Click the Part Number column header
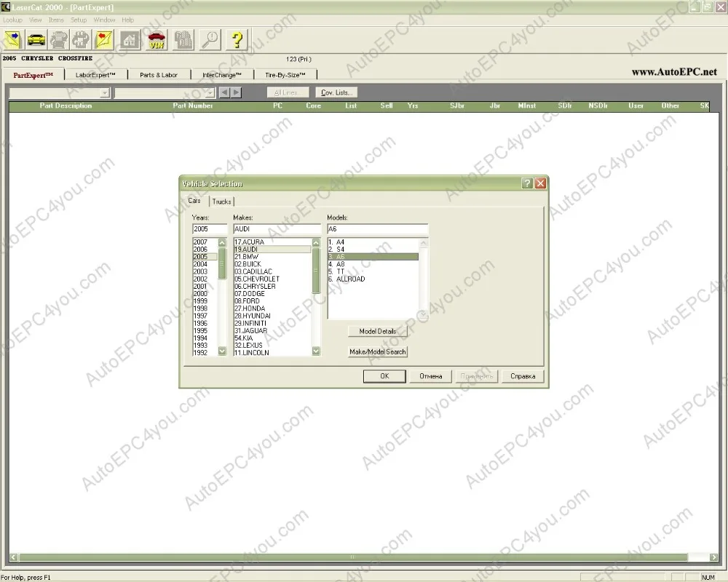The image size is (728, 582). click(x=193, y=105)
